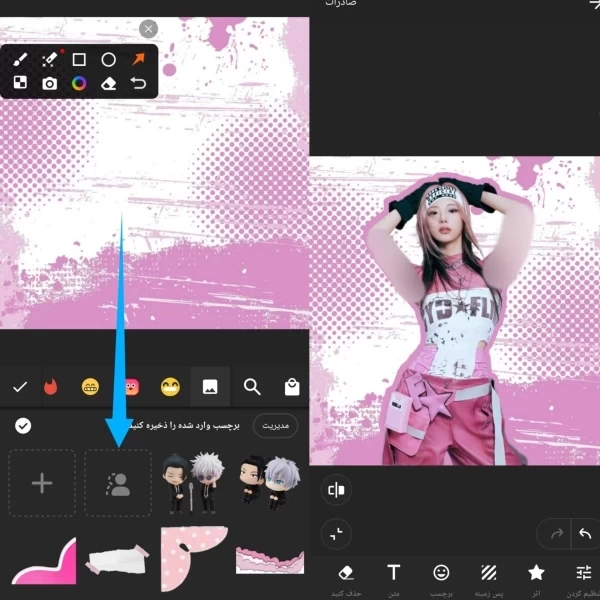Open the effect اثر star tool
The height and width of the screenshot is (600, 600).
point(536,580)
